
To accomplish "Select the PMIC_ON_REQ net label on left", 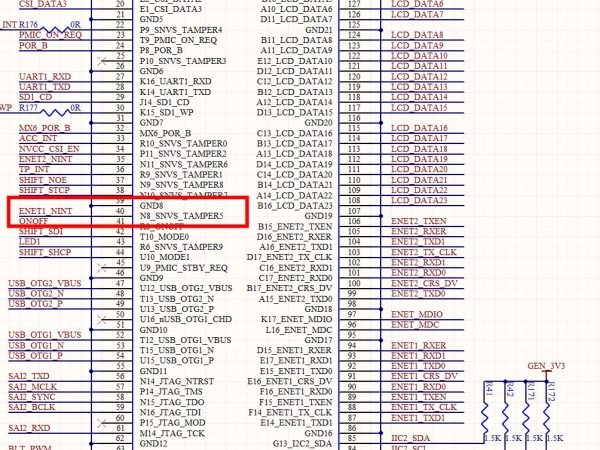I will 51,36.
